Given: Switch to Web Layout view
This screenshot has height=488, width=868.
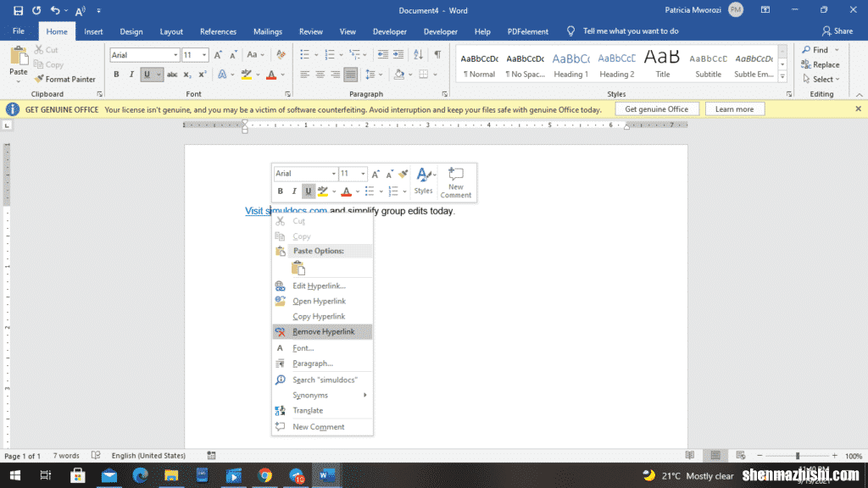Looking at the screenshot, I should [740, 455].
